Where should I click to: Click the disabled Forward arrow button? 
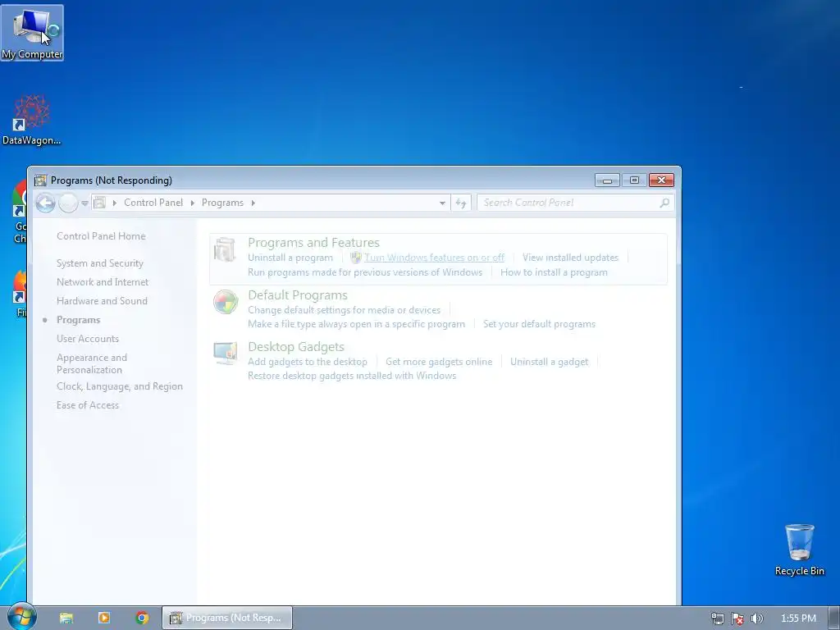pyautogui.click(x=68, y=203)
